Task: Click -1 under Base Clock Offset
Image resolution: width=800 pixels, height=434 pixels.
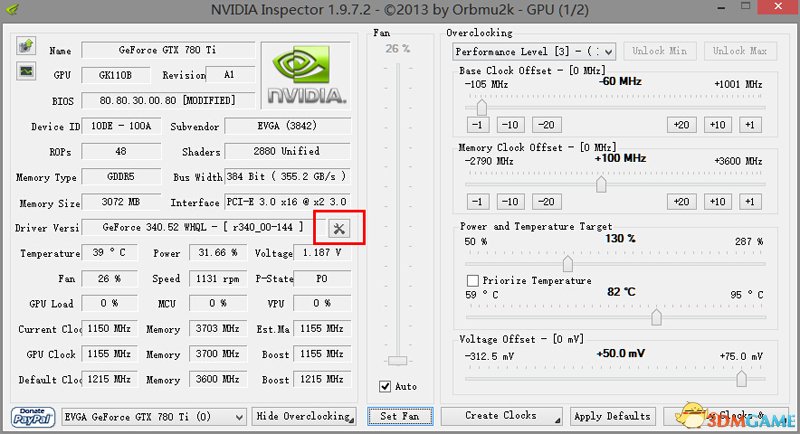Action: (478, 125)
